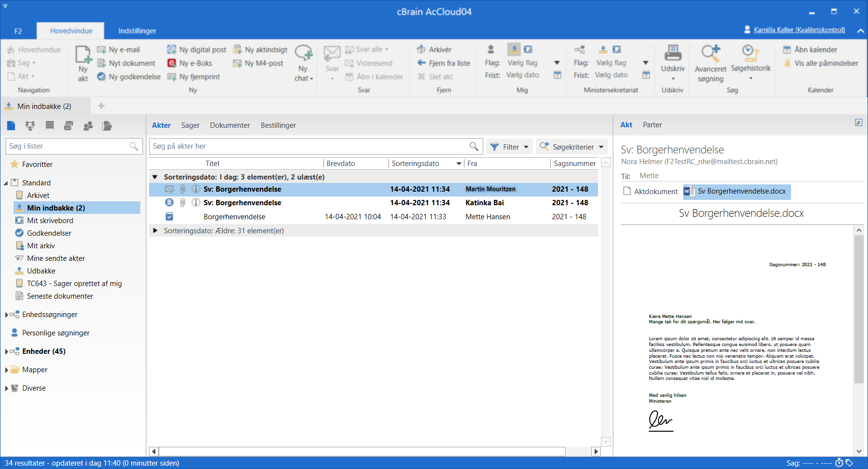868x469 pixels.
Task: Click the tag icon in status bar
Action: pos(849,463)
